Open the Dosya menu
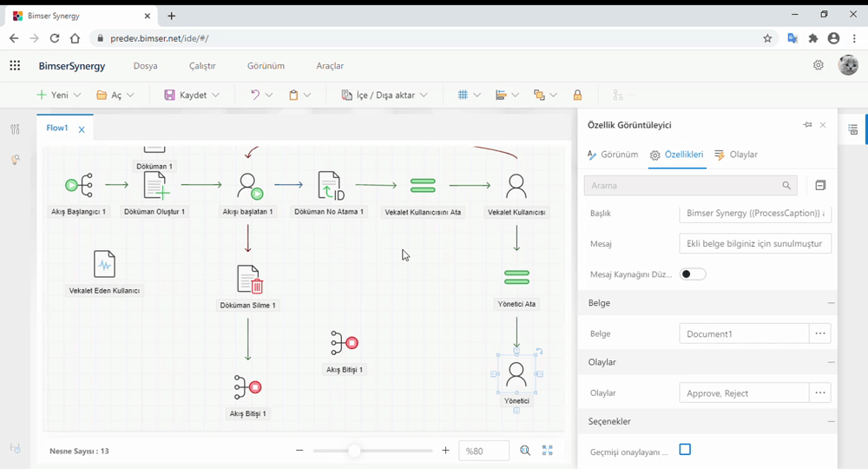 (x=146, y=66)
